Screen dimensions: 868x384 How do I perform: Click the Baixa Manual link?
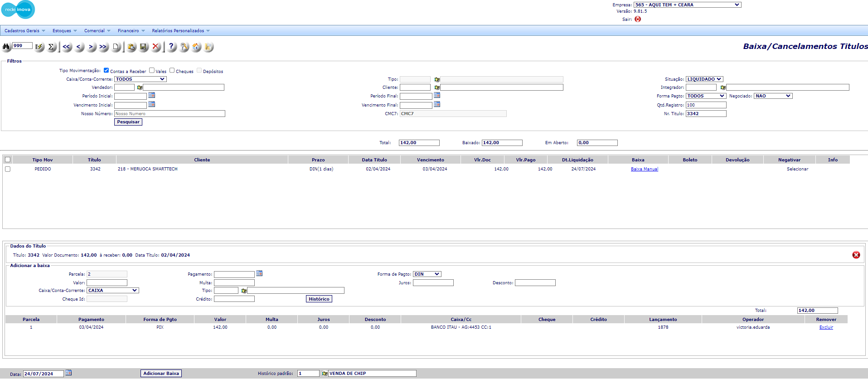click(644, 169)
